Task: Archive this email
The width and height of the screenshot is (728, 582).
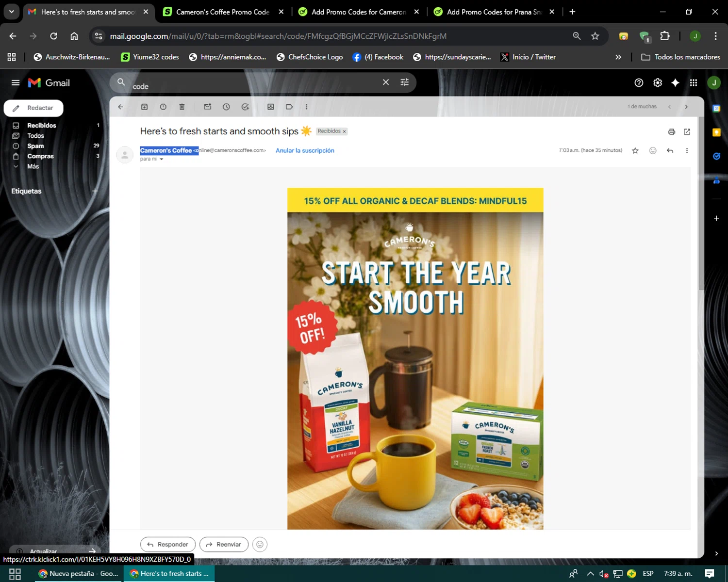Action: pos(144,107)
